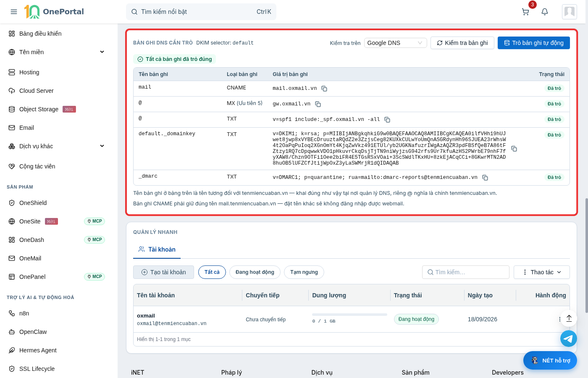Click Trỏ bản ghi tự động button
Viewport: 588px width, 378px height.
coord(534,43)
